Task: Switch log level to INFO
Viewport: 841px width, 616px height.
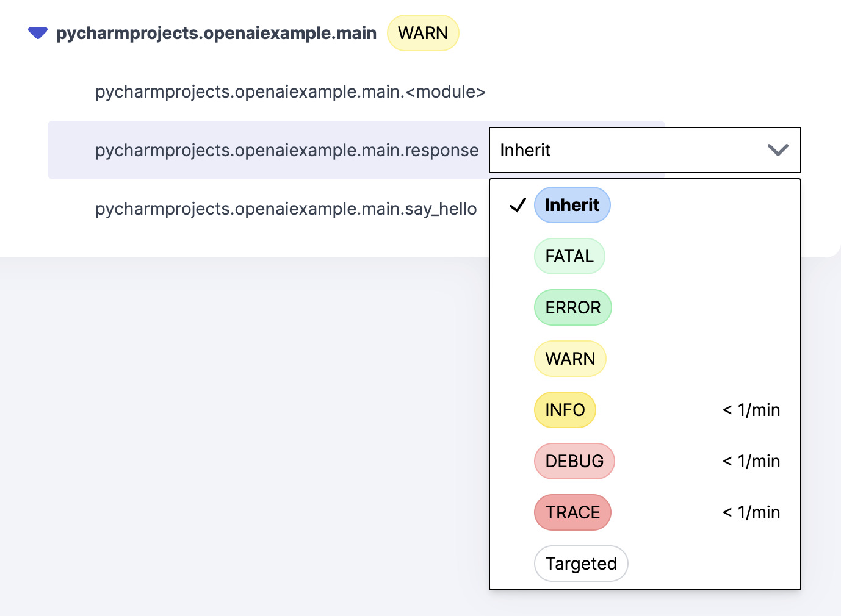Action: (x=565, y=410)
